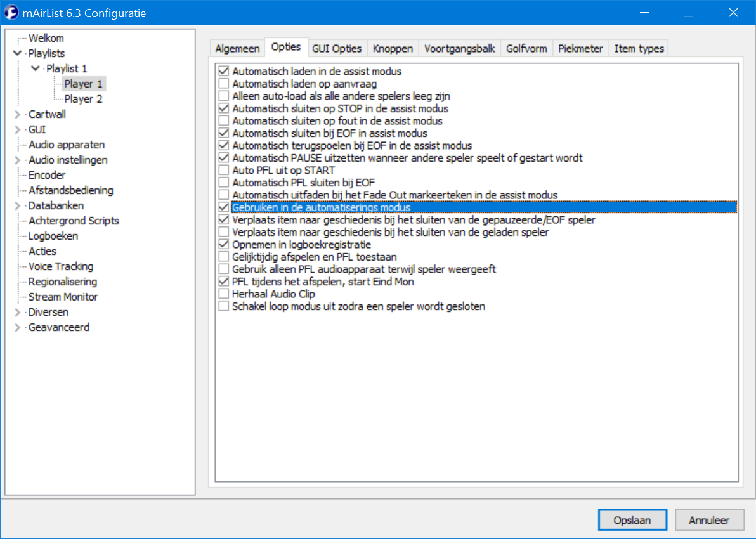
Task: Expand the Geavanceerd tree node
Action: (x=17, y=328)
